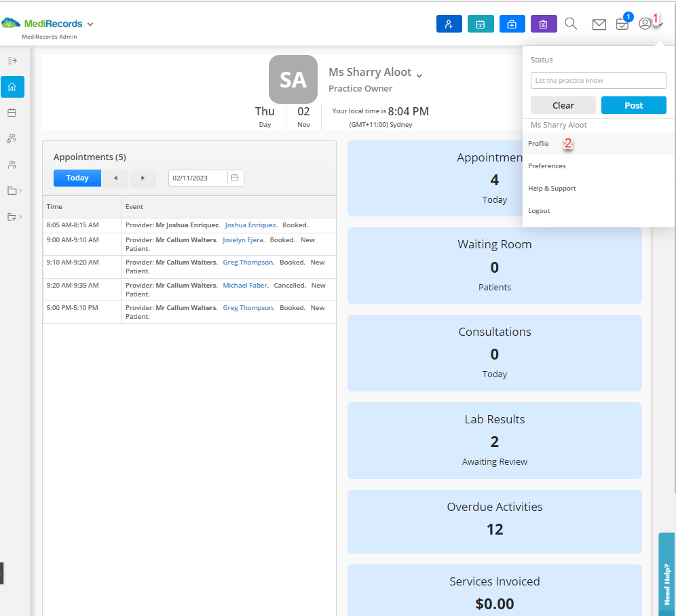Click the Event column header

229,207
